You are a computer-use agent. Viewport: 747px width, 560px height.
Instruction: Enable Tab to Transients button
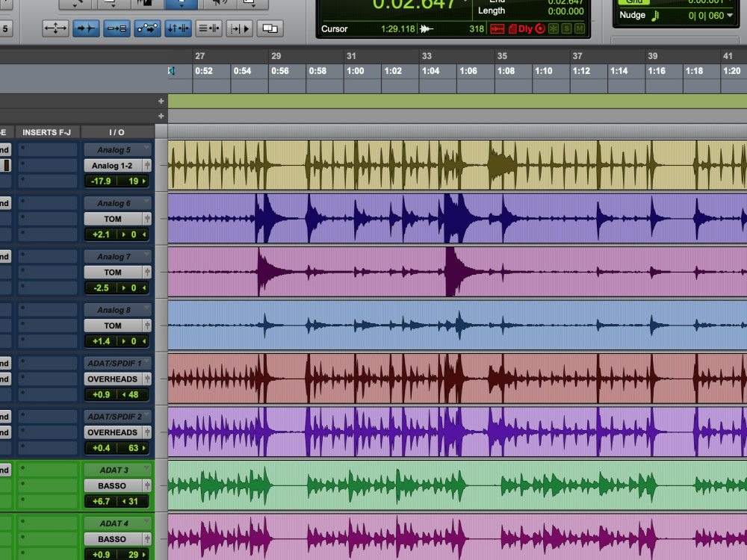pyautogui.click(x=86, y=28)
